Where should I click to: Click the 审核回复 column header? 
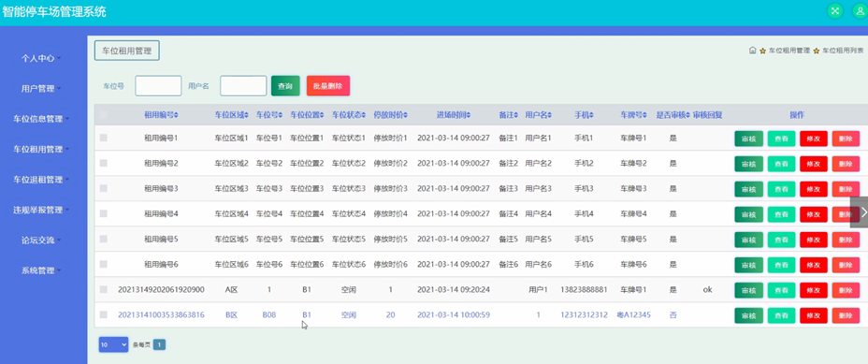[x=707, y=115]
